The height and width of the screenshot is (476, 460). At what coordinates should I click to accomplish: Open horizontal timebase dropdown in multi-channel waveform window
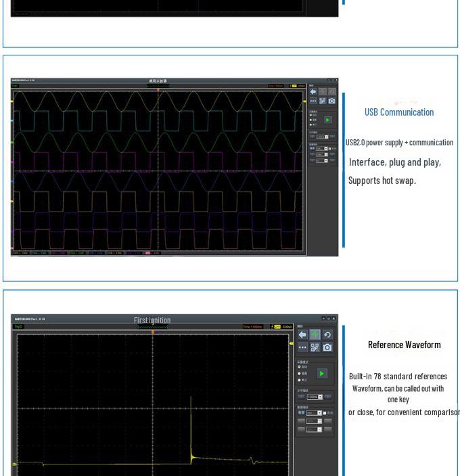click(x=321, y=137)
